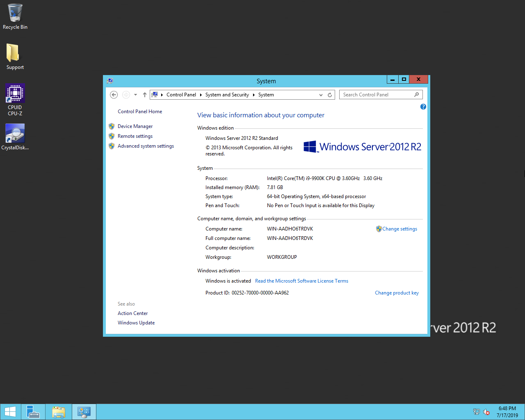Click shield icon beside Device Manager
525x420 pixels.
click(112, 126)
